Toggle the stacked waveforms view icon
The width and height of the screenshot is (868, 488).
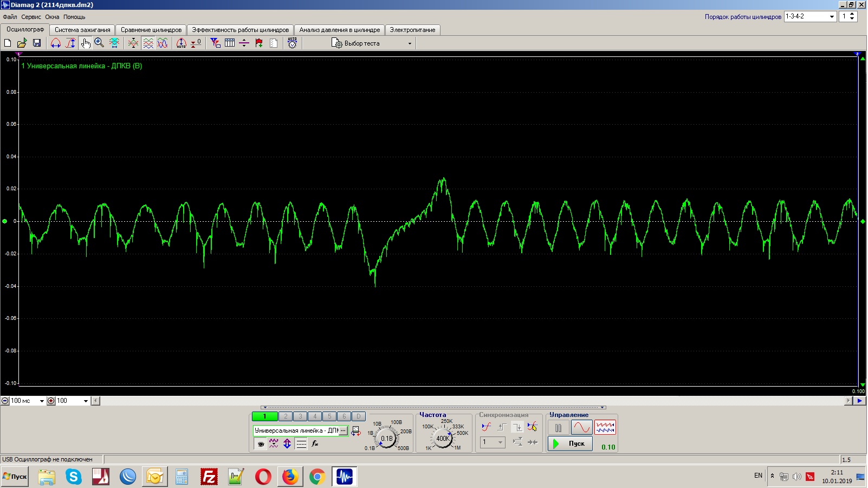tap(148, 43)
